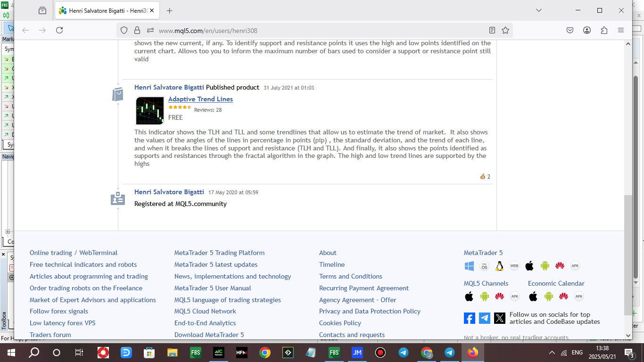Open Online trading / WebTerminal link
The height and width of the screenshot is (362, 644).
click(74, 253)
